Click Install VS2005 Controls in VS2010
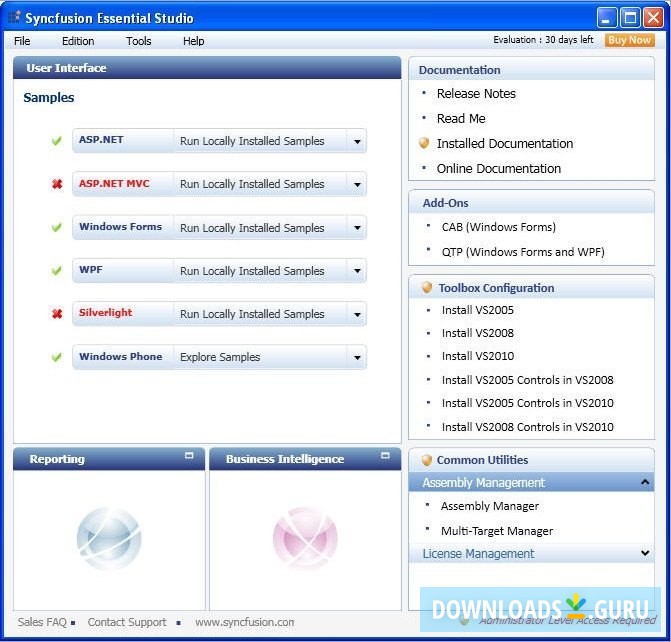671x642 pixels. click(x=528, y=403)
